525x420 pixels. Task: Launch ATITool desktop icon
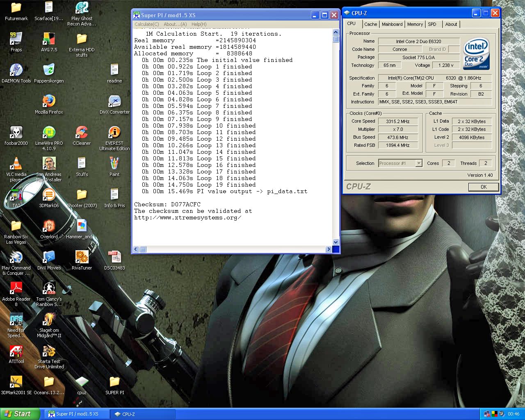(16, 351)
